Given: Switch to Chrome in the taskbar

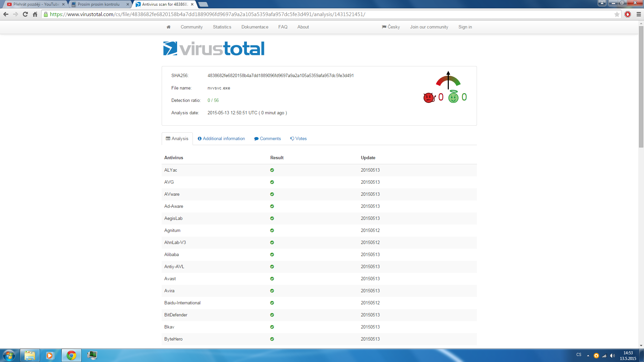Looking at the screenshot, I should tap(71, 355).
